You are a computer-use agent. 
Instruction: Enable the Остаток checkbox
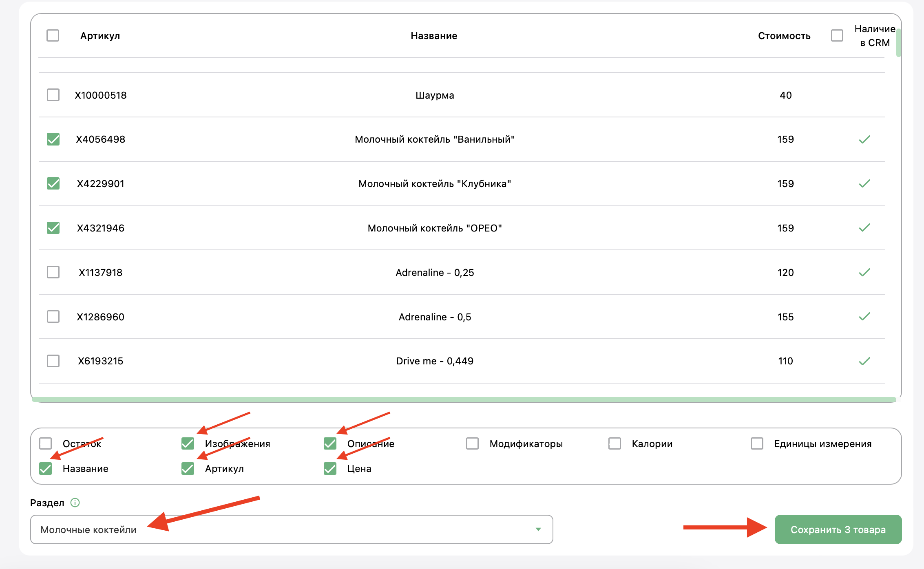[46, 443]
